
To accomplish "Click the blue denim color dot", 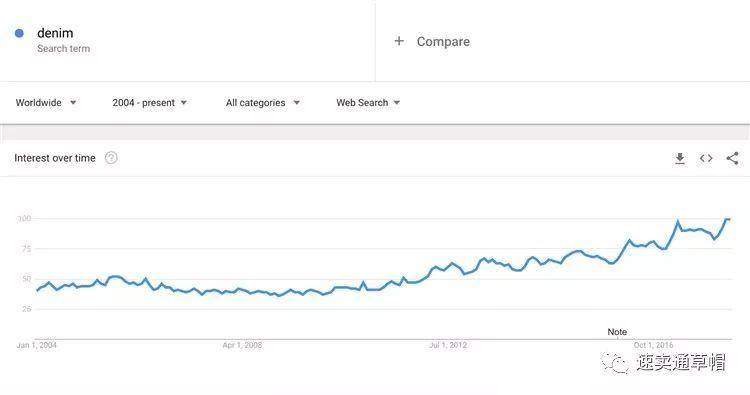I will (20, 33).
